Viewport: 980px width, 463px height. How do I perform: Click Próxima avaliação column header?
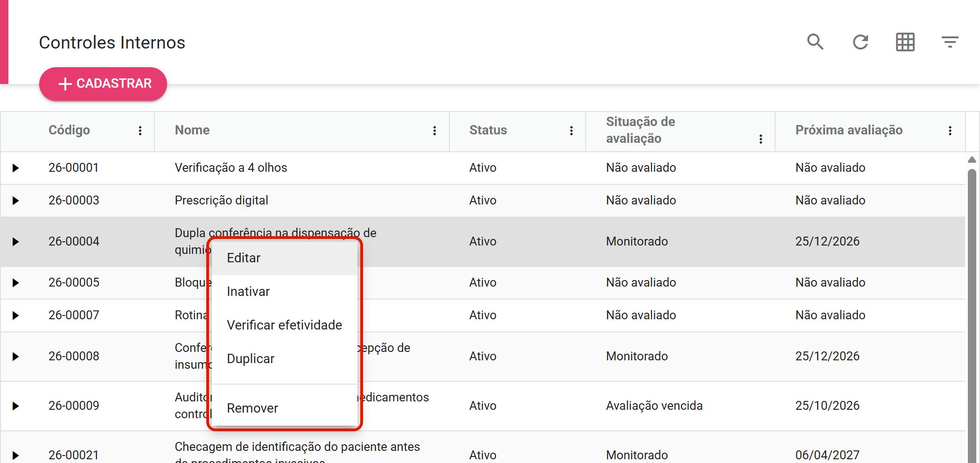[x=849, y=130]
